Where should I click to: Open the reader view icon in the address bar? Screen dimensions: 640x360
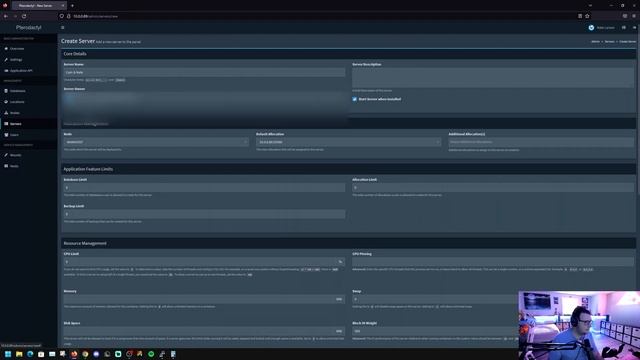pyautogui.click(x=580, y=16)
